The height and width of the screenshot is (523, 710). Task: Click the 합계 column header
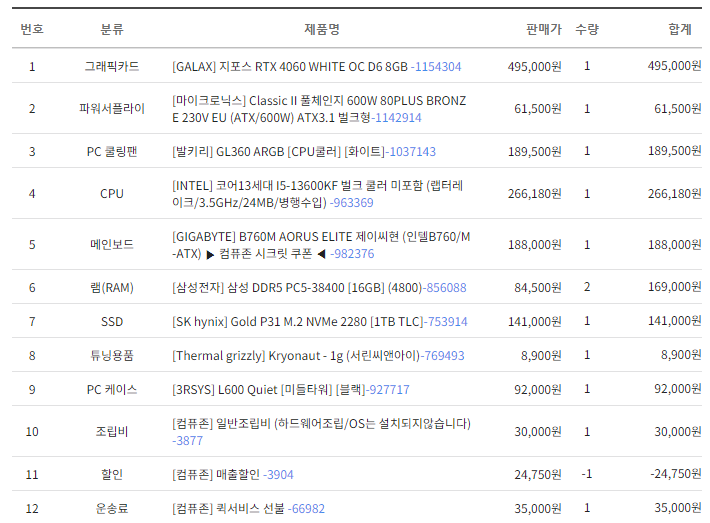click(680, 29)
